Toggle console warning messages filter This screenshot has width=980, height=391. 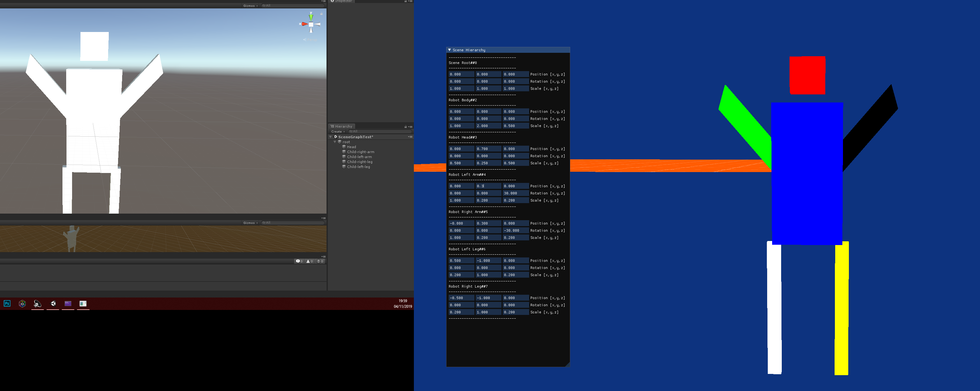tap(310, 261)
